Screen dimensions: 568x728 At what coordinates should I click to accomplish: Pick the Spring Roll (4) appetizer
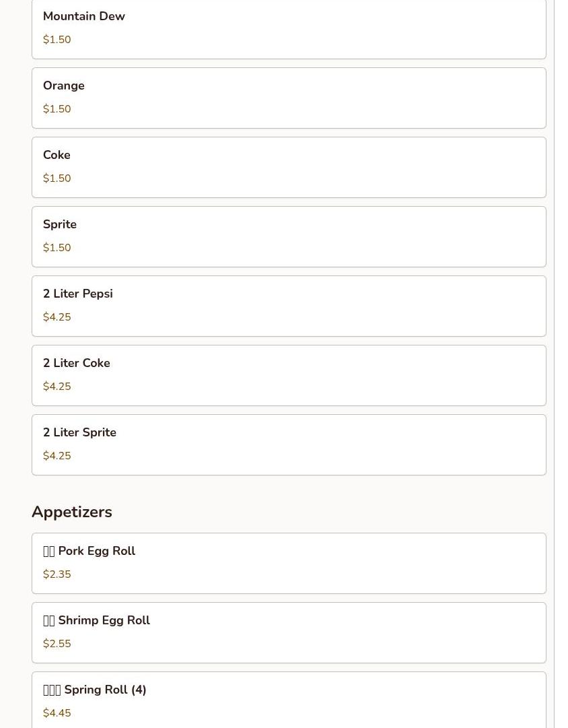pyautogui.click(x=288, y=700)
